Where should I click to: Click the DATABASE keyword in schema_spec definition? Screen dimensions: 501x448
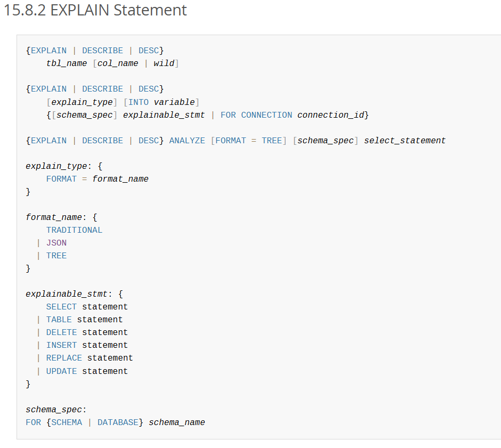(x=118, y=422)
